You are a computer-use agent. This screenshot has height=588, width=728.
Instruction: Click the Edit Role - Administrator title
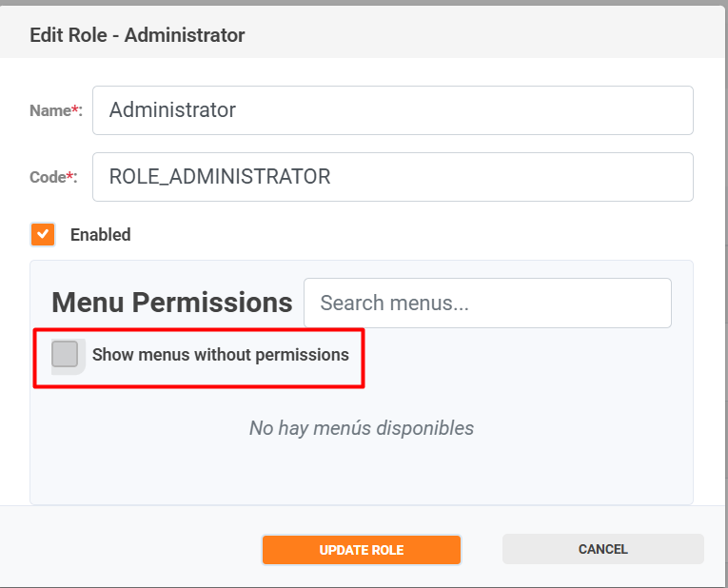(137, 36)
